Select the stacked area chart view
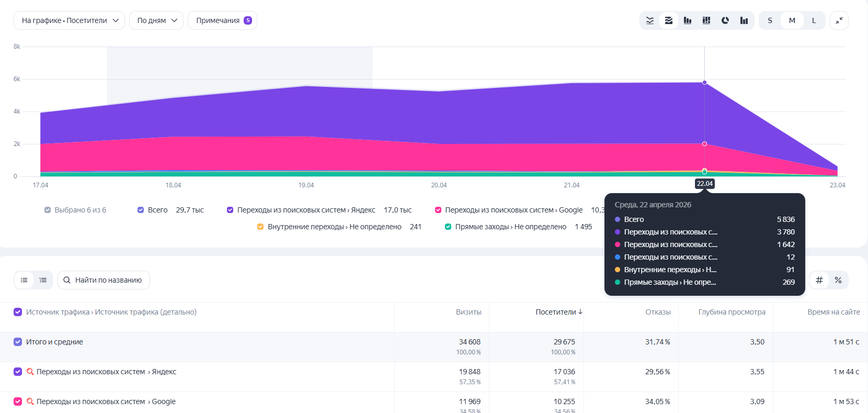The image size is (868, 413). (669, 20)
